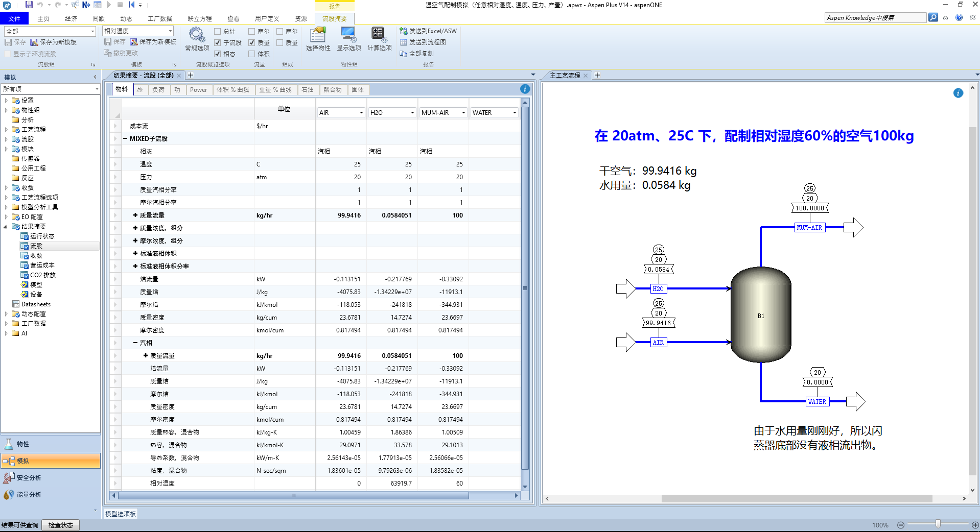Viewport: 980px width, 532px height.
Task: Open the 全部 stream group dropdown
Action: point(92,31)
